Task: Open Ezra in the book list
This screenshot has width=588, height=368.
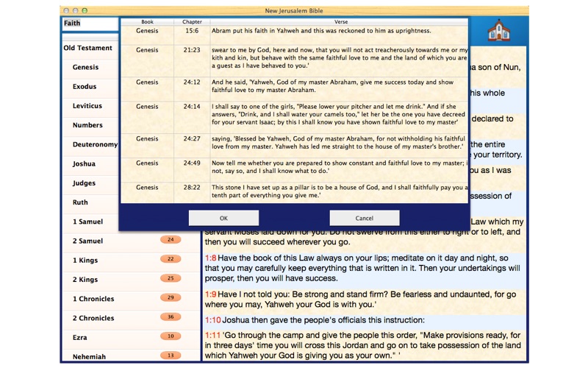Action: click(79, 338)
